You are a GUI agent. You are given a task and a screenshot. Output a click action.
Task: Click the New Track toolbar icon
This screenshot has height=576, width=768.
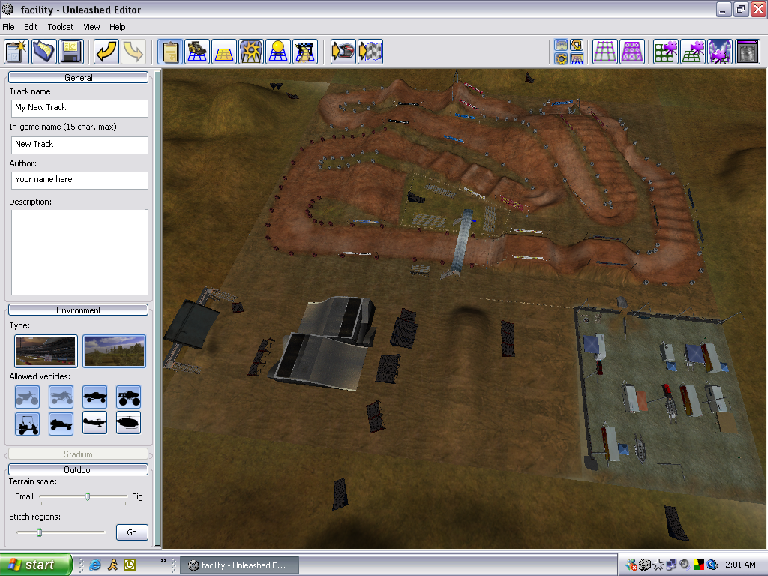(15, 51)
